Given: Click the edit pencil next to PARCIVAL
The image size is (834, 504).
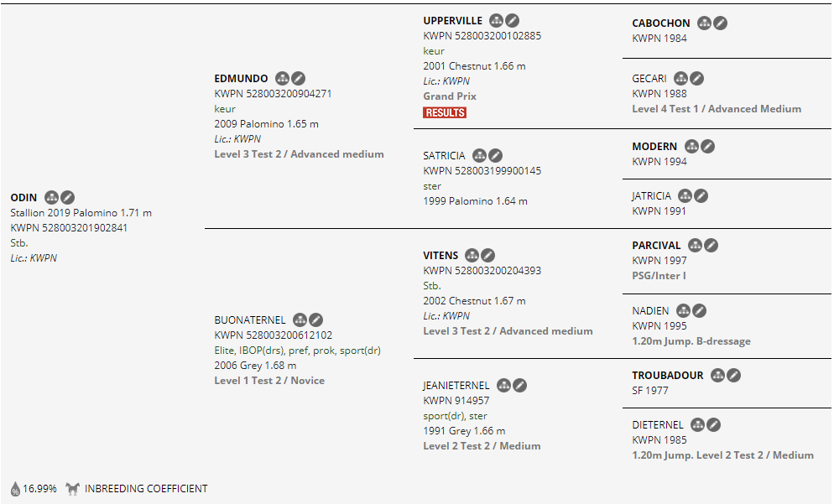Looking at the screenshot, I should pyautogui.click(x=712, y=246).
